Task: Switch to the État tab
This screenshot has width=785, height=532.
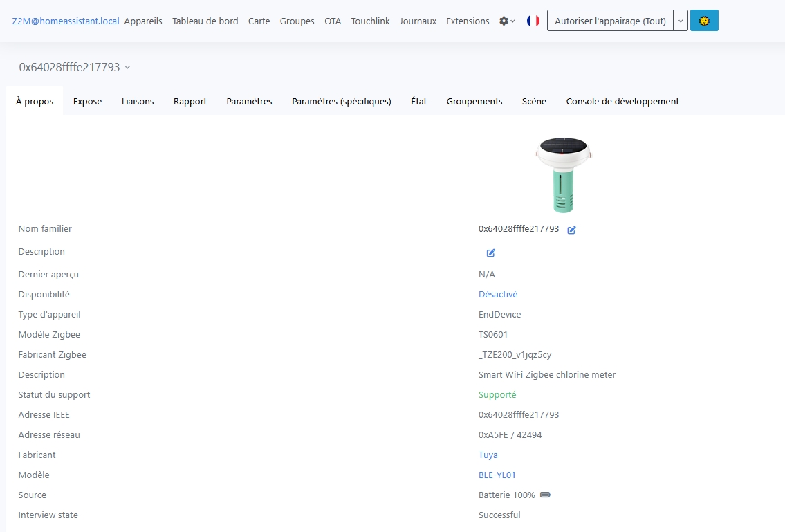Action: [x=418, y=101]
